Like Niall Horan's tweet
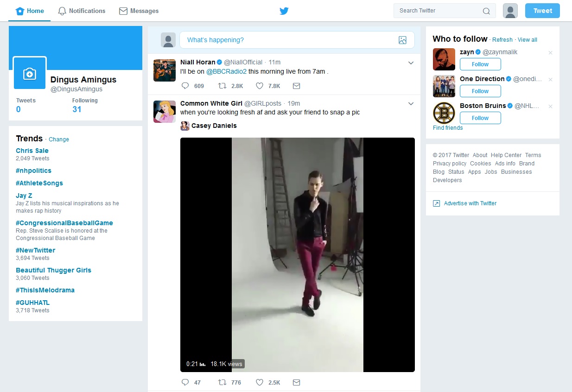The height and width of the screenshot is (392, 572). click(x=260, y=86)
